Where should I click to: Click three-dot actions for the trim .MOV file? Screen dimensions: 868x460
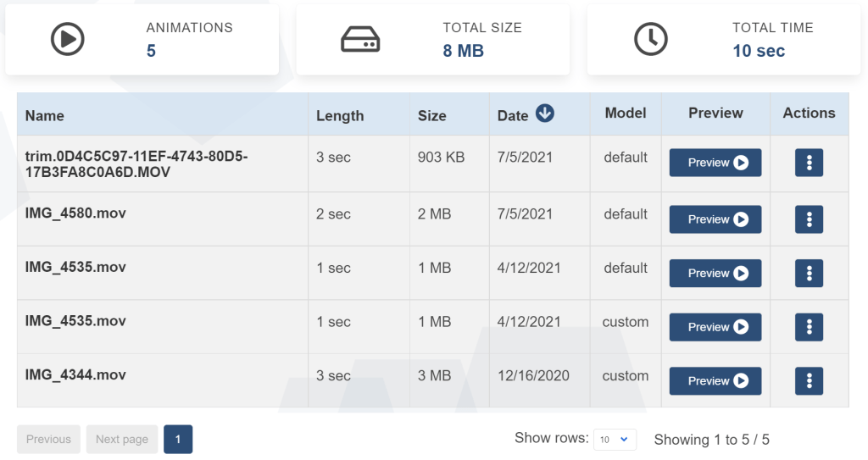tap(809, 163)
